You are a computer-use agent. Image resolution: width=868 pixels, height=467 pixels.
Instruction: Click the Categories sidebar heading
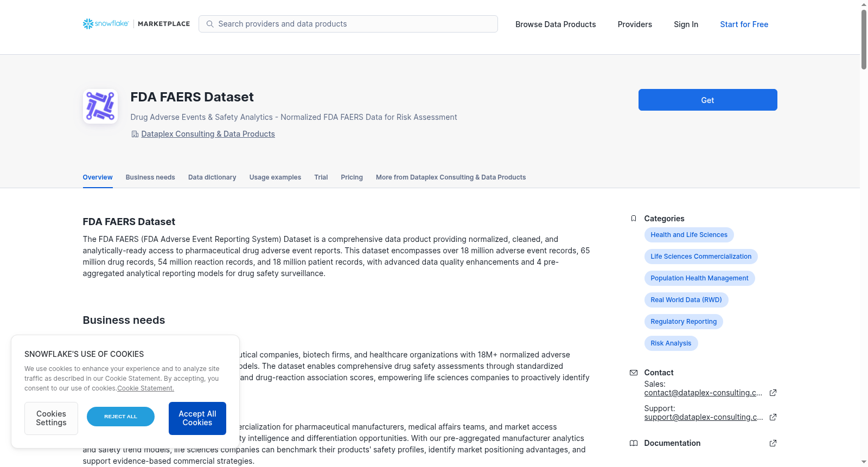664,219
